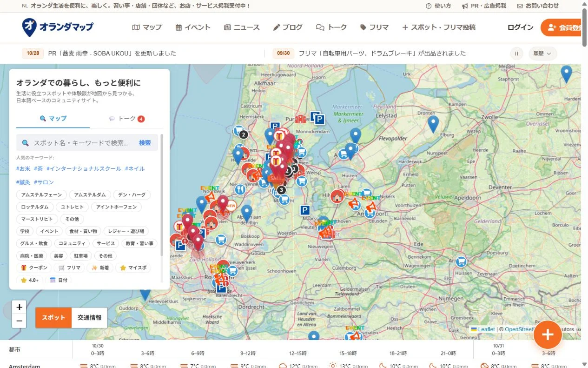The image size is (588, 368).
Task: Select the #ネイル keyword
Action: pyautogui.click(x=135, y=168)
